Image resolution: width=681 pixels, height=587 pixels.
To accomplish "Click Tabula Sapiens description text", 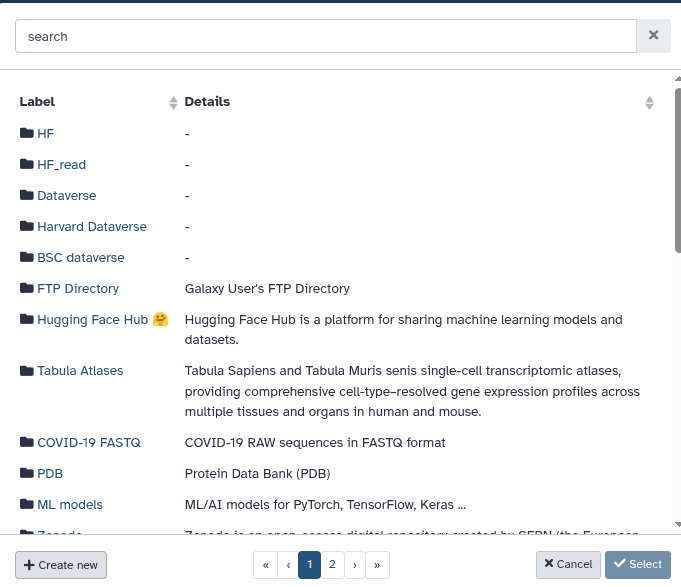I will pyautogui.click(x=412, y=391).
